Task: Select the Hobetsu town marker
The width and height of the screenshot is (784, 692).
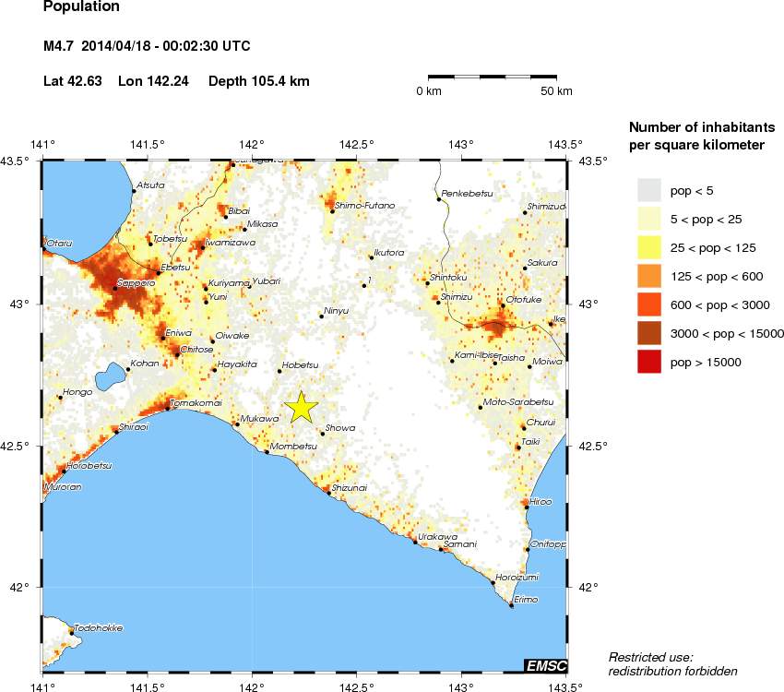Action: pos(279,371)
